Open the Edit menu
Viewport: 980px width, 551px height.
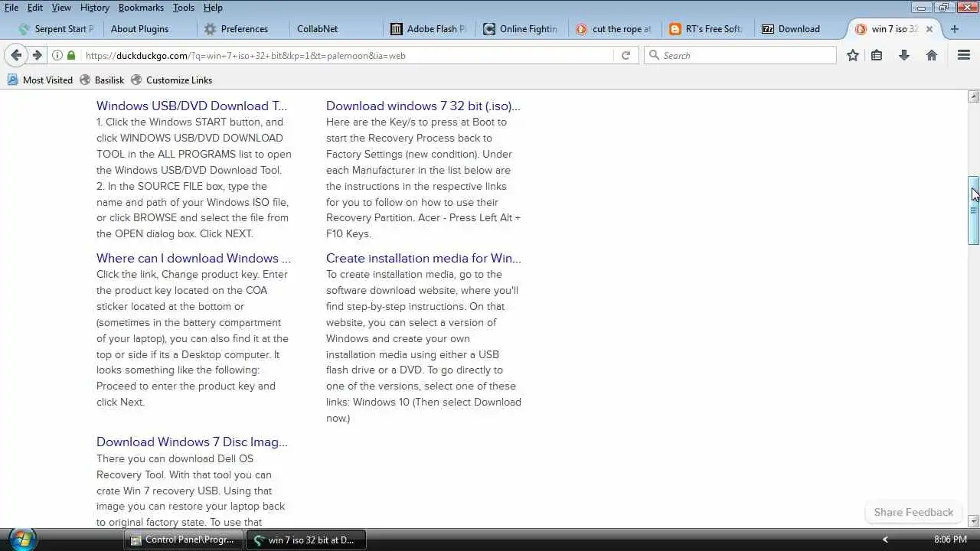[x=35, y=8]
